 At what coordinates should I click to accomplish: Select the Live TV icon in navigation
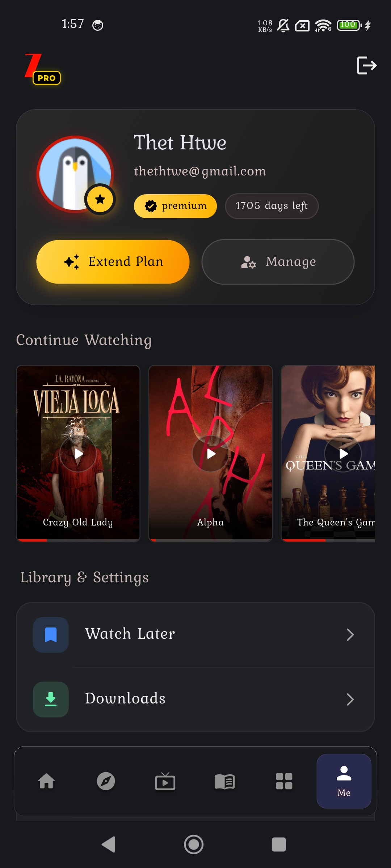pos(165,782)
